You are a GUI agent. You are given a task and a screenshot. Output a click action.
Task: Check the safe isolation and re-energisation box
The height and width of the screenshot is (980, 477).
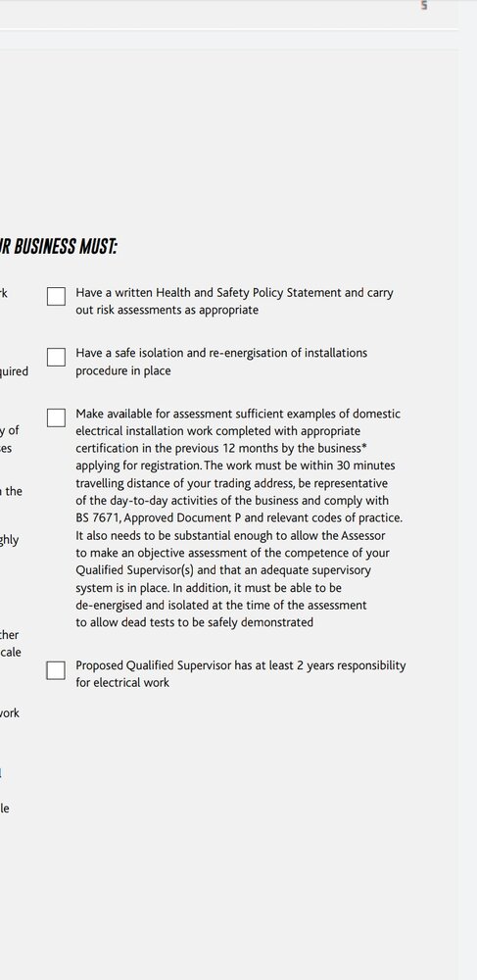(x=56, y=357)
